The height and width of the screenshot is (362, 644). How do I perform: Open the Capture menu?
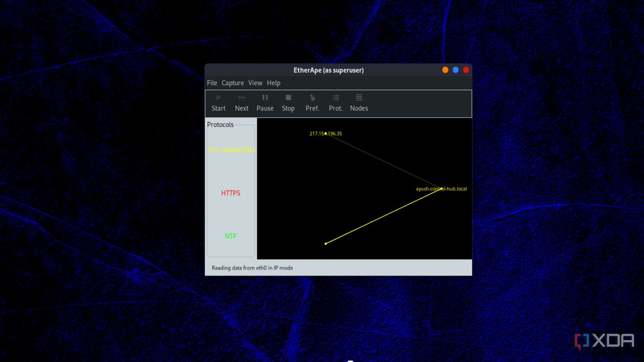tap(233, 83)
